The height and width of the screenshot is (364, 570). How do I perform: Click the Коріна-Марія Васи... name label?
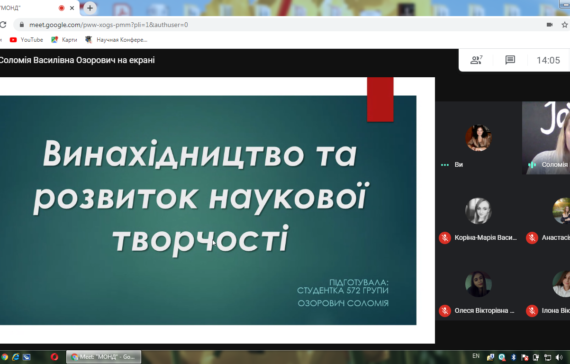click(x=485, y=238)
